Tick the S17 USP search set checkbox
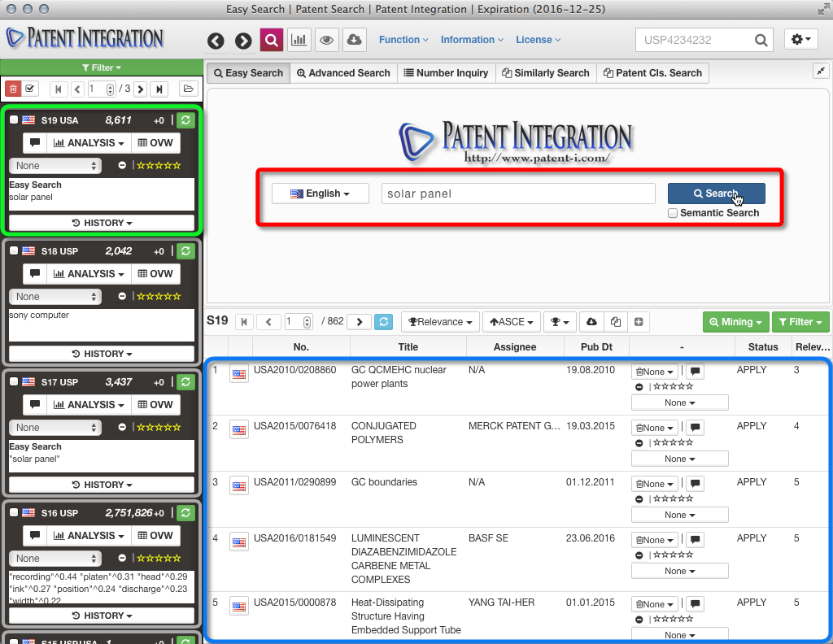 coord(14,381)
